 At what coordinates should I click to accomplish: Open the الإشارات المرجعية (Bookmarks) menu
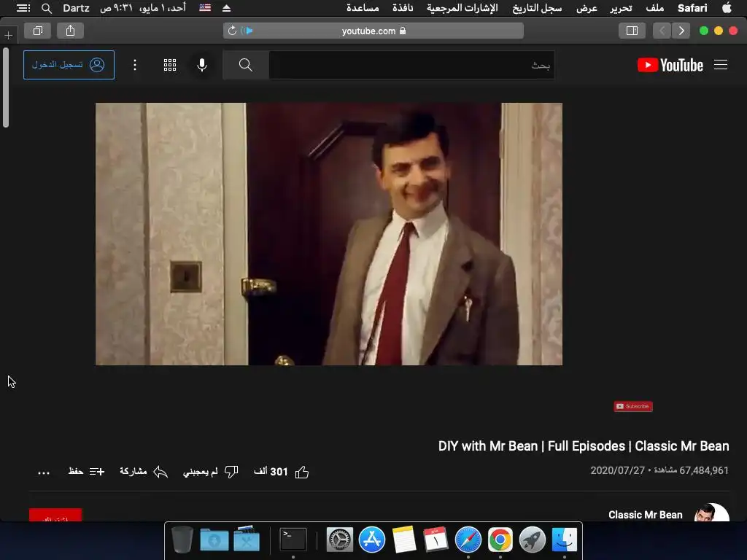(462, 7)
